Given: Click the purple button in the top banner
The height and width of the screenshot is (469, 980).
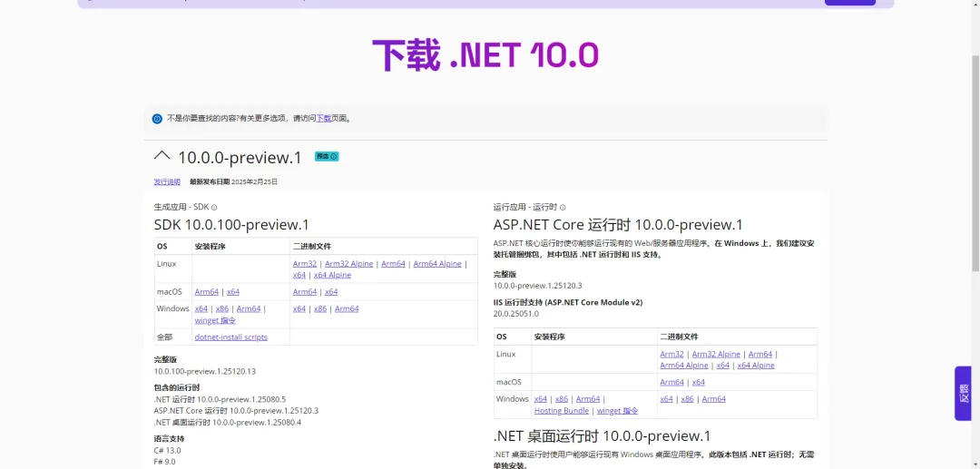Looking at the screenshot, I should tap(849, 3).
